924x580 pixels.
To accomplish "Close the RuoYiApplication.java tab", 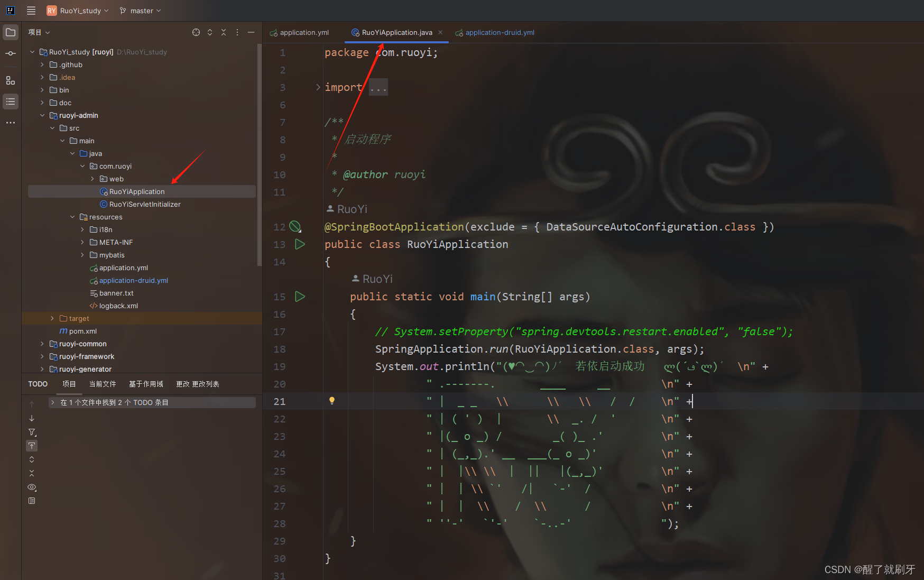I will click(x=440, y=32).
